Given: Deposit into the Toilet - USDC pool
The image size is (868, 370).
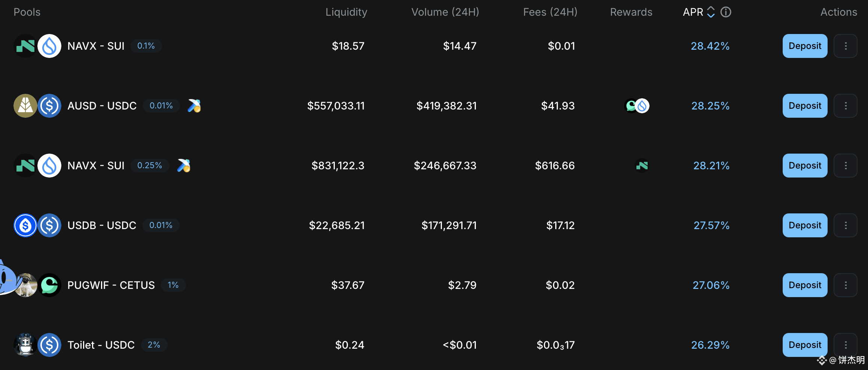Looking at the screenshot, I should pos(805,345).
